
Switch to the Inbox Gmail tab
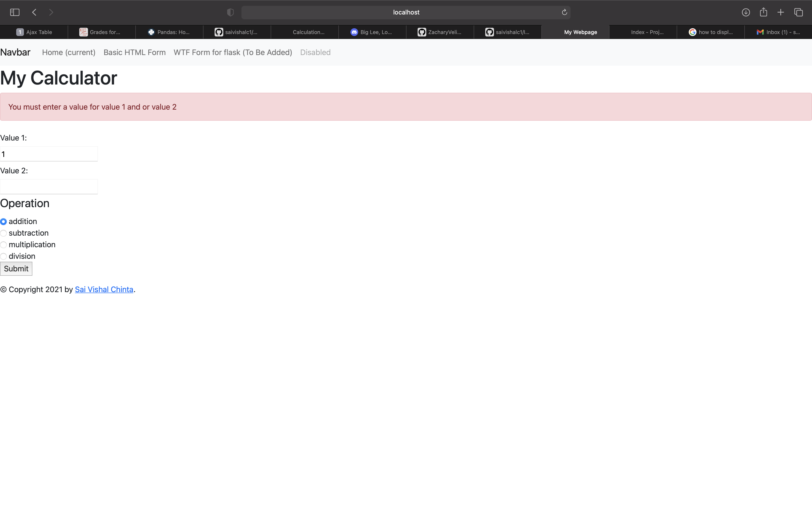pyautogui.click(x=779, y=32)
